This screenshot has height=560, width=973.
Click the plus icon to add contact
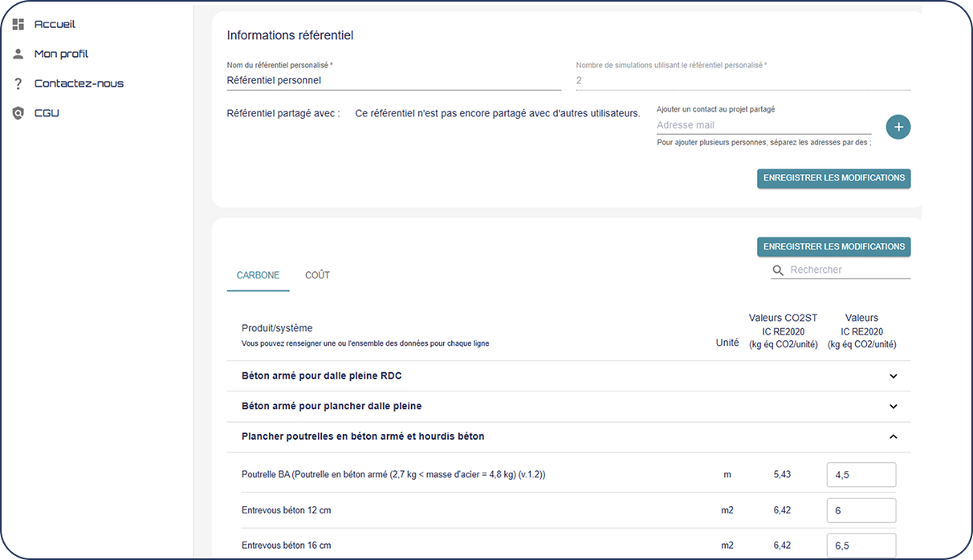(898, 127)
